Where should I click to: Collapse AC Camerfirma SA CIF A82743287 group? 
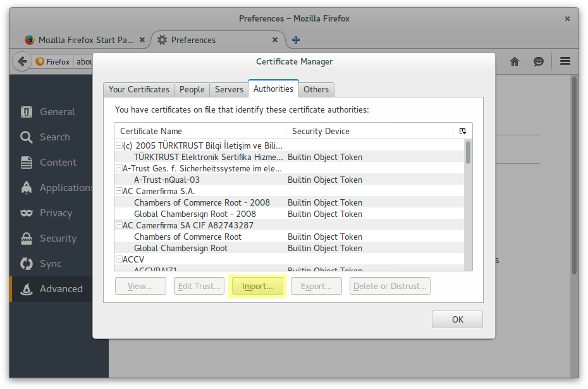[119, 225]
